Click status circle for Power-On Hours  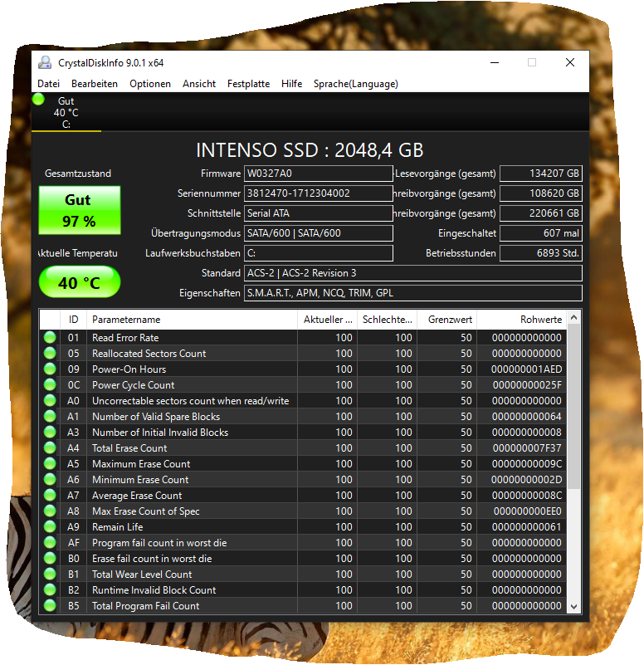coord(50,369)
